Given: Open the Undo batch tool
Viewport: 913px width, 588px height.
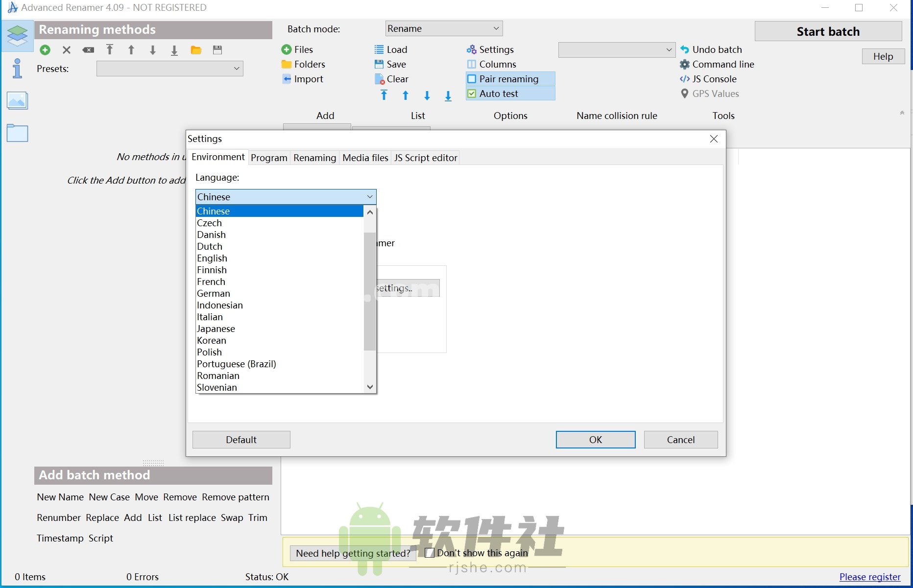Looking at the screenshot, I should tap(716, 49).
